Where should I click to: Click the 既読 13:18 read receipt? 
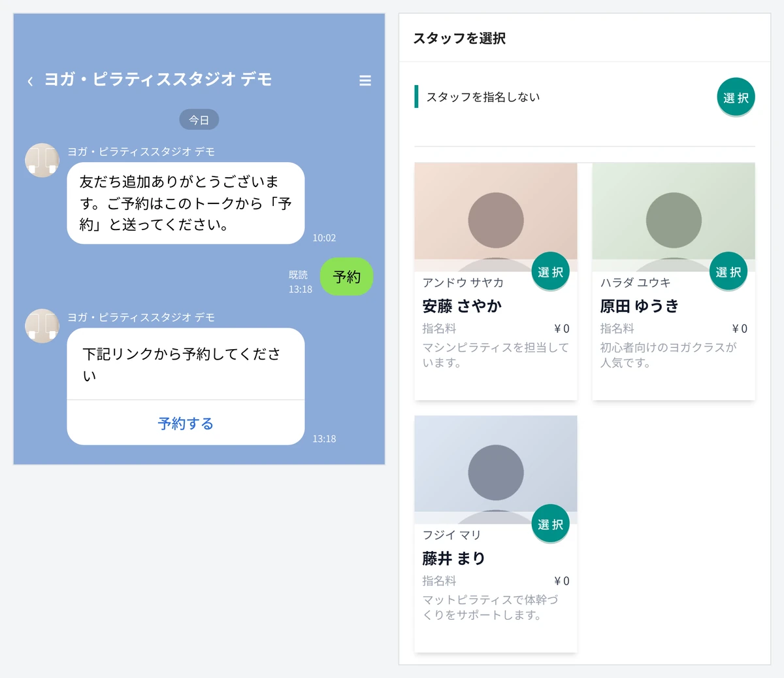click(x=300, y=282)
